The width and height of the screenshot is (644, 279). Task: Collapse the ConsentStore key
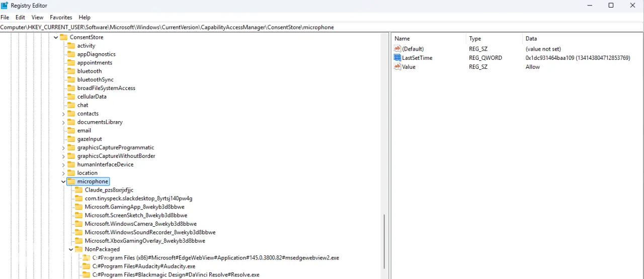pos(56,37)
